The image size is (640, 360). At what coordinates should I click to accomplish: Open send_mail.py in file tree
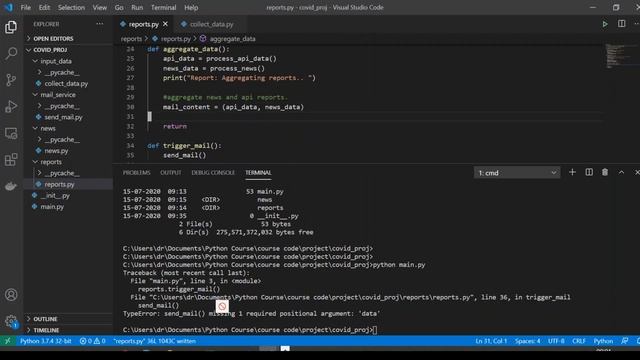tap(63, 117)
